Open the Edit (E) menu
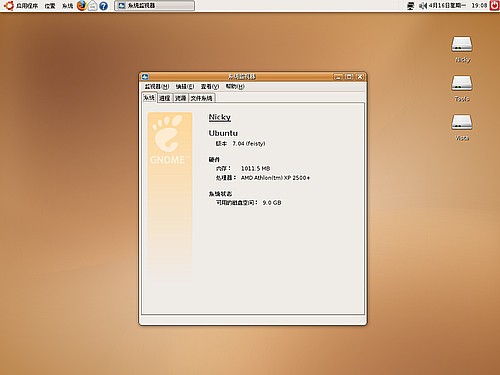Viewport: 500px width, 375px height. coord(185,87)
